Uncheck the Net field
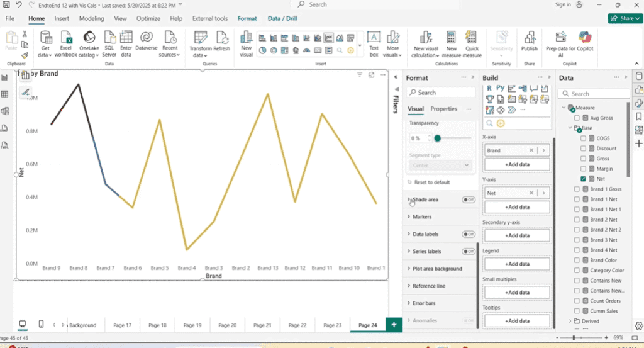The height and width of the screenshot is (348, 644). [583, 179]
